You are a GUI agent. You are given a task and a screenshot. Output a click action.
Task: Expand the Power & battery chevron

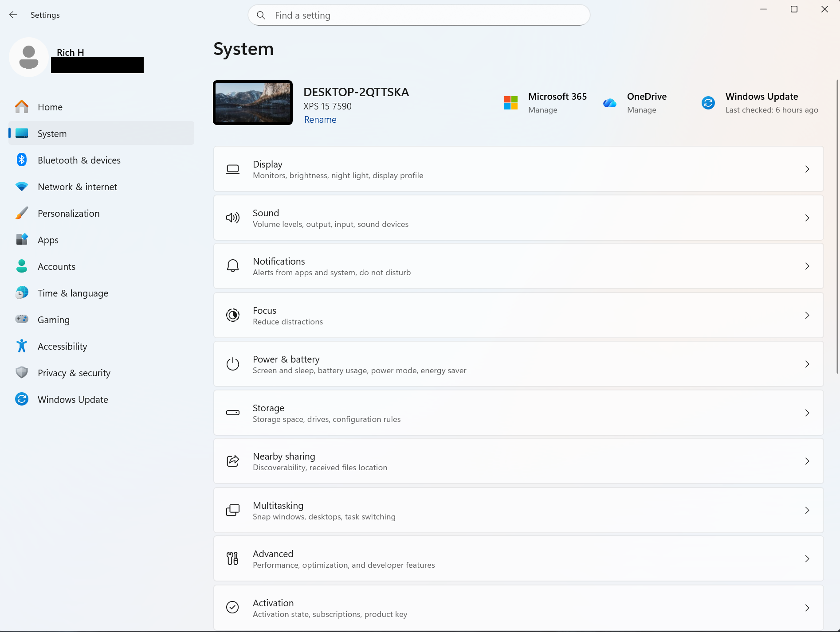[x=807, y=364]
